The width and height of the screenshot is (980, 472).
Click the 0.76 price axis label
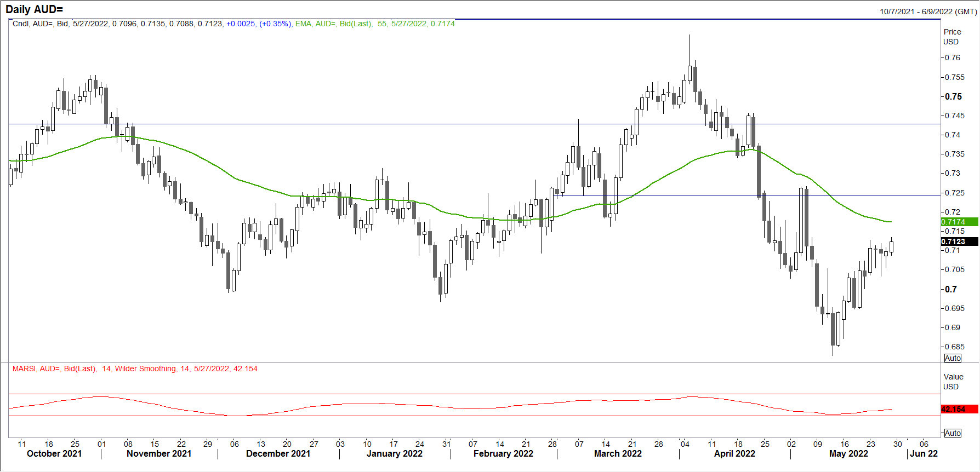click(x=953, y=57)
